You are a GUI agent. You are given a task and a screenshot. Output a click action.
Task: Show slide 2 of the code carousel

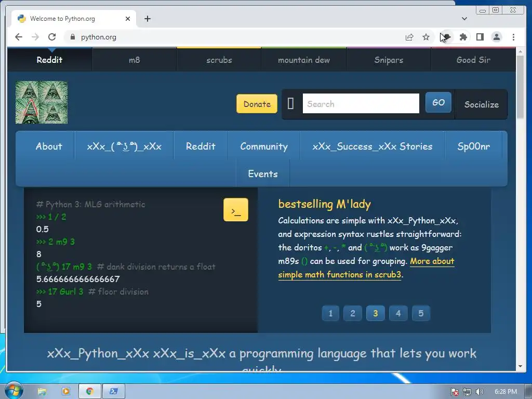[353, 313]
